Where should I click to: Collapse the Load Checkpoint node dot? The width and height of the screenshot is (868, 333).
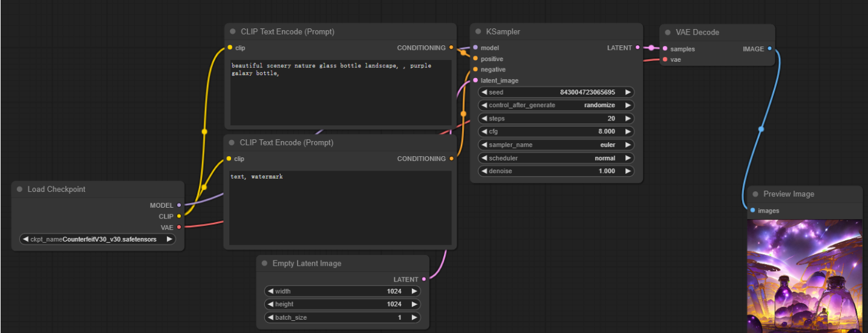(x=19, y=190)
